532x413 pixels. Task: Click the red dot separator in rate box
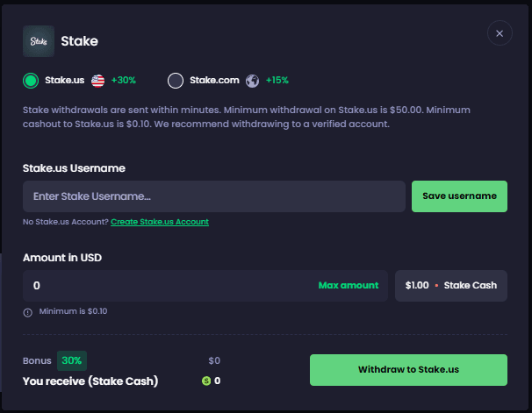436,286
